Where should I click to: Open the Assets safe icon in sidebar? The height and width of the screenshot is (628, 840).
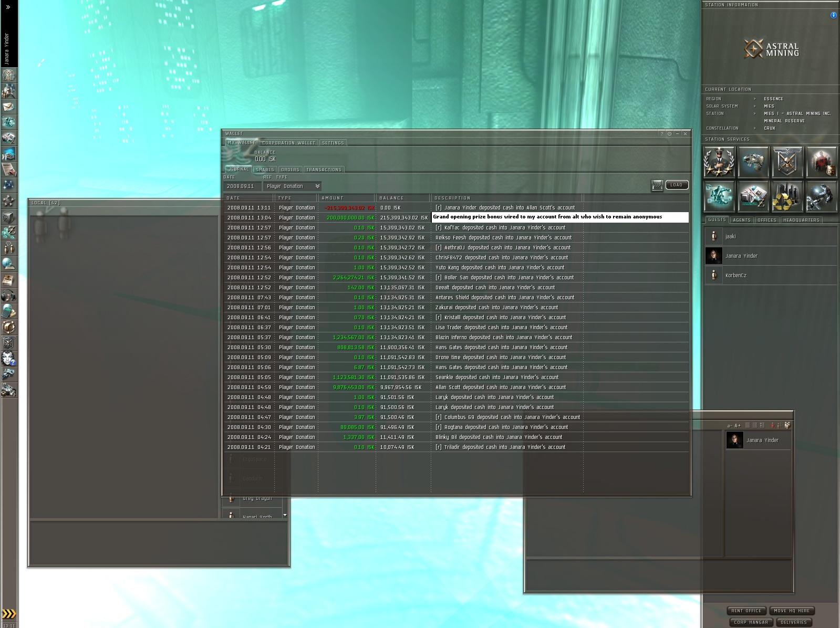[x=8, y=217]
